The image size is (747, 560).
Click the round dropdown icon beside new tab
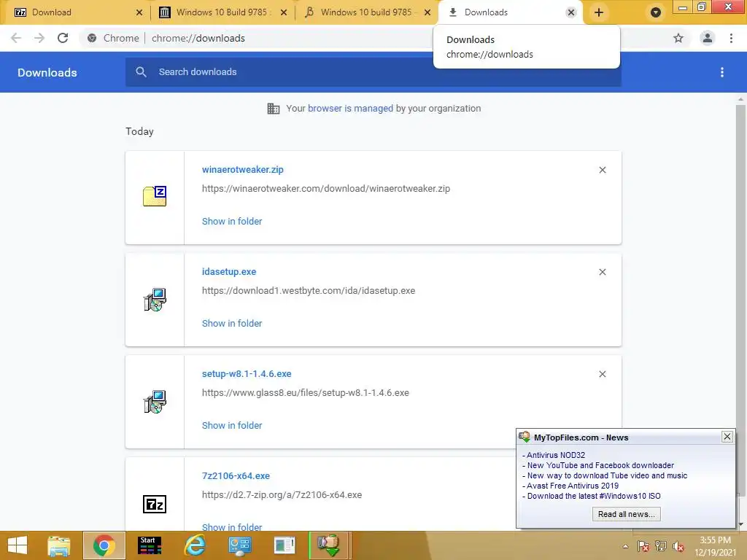(656, 12)
